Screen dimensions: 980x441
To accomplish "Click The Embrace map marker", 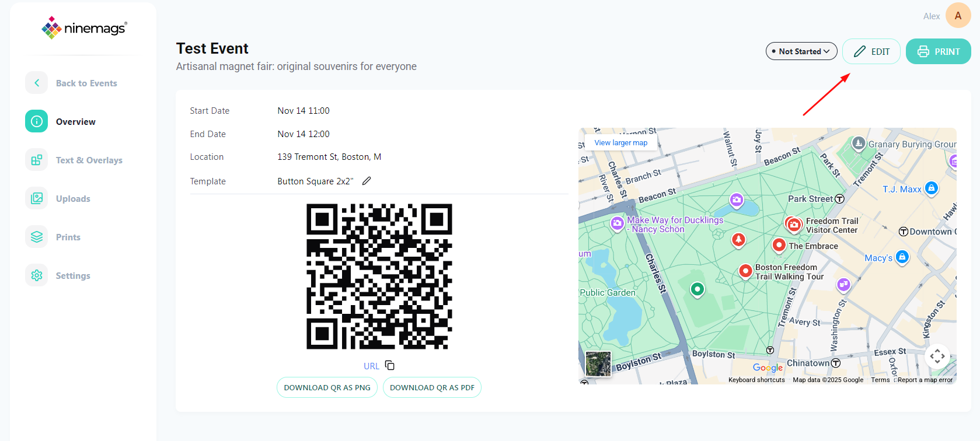I will pos(779,246).
